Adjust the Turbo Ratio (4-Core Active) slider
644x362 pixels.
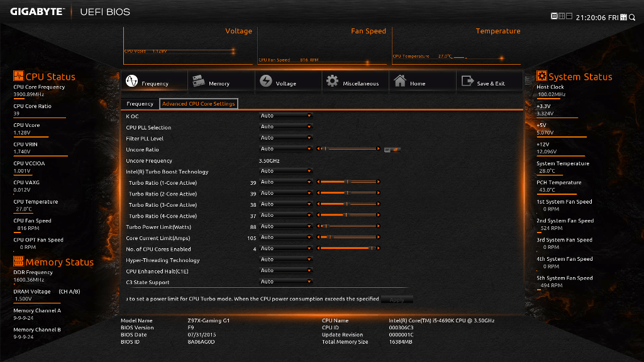point(348,215)
